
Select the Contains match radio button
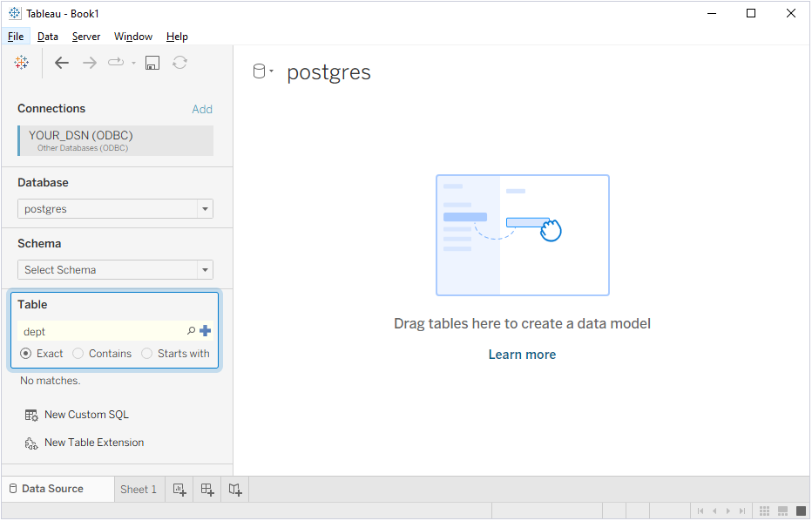(78, 353)
